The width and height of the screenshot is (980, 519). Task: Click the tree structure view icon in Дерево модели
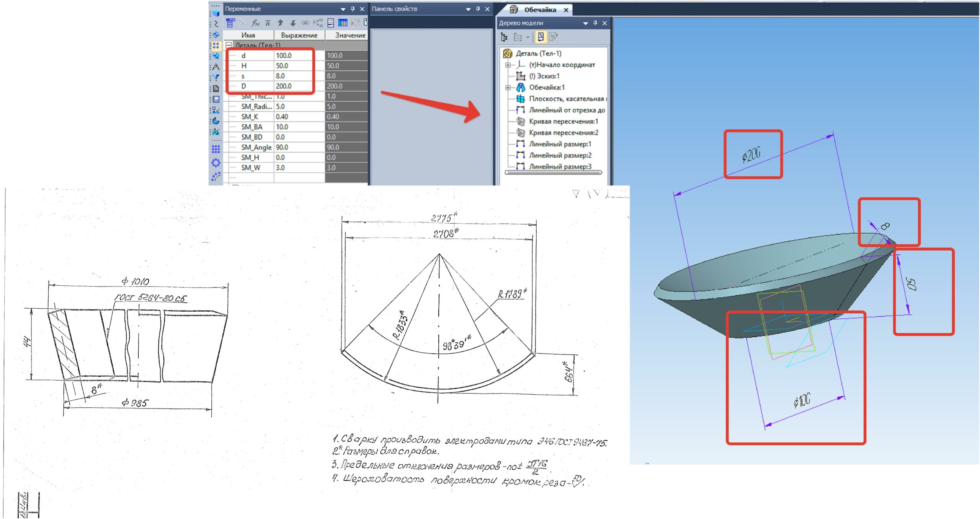click(x=505, y=37)
